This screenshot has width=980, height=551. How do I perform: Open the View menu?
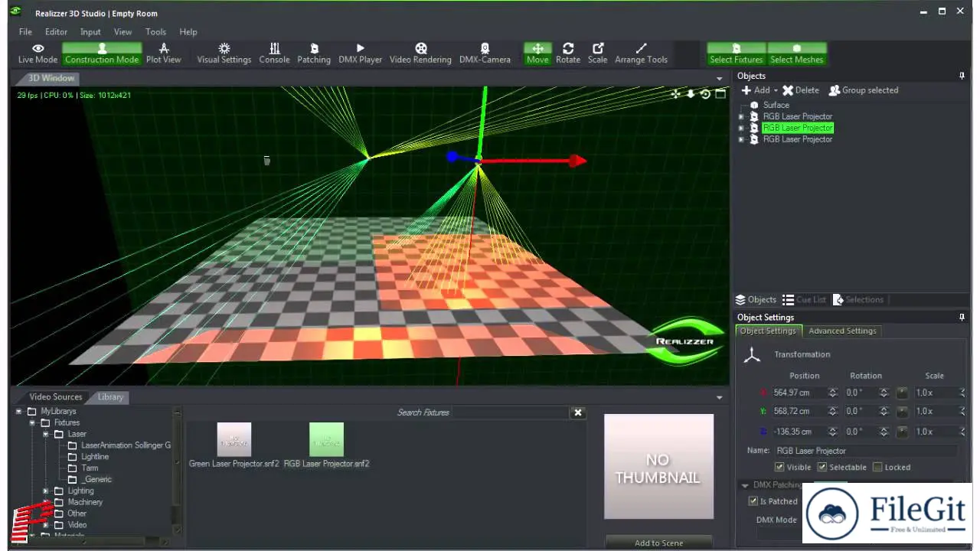point(122,32)
